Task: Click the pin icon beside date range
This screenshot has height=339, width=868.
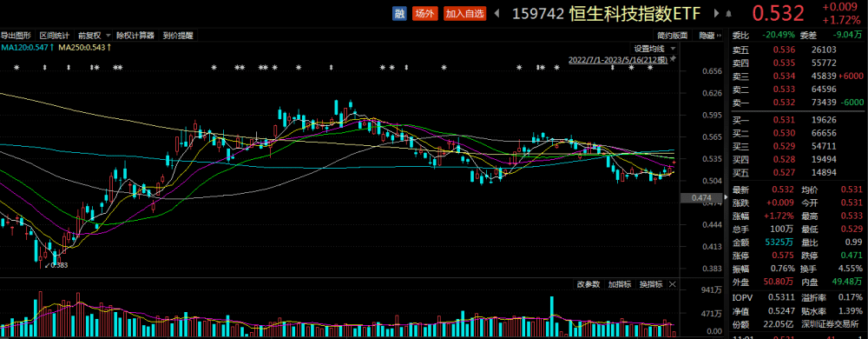Action: [x=673, y=59]
